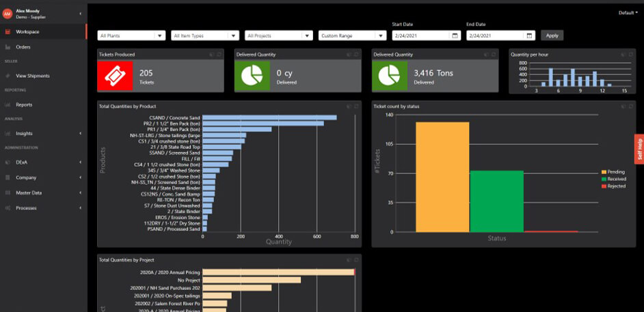
Task: Click the refresh icon on Quantity per hour panel
Action: click(630, 54)
